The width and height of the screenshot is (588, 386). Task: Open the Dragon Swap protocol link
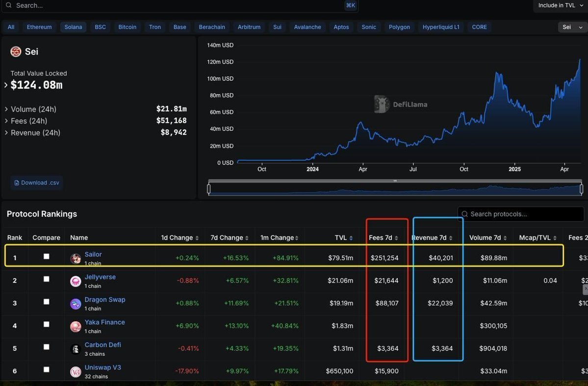click(x=105, y=299)
